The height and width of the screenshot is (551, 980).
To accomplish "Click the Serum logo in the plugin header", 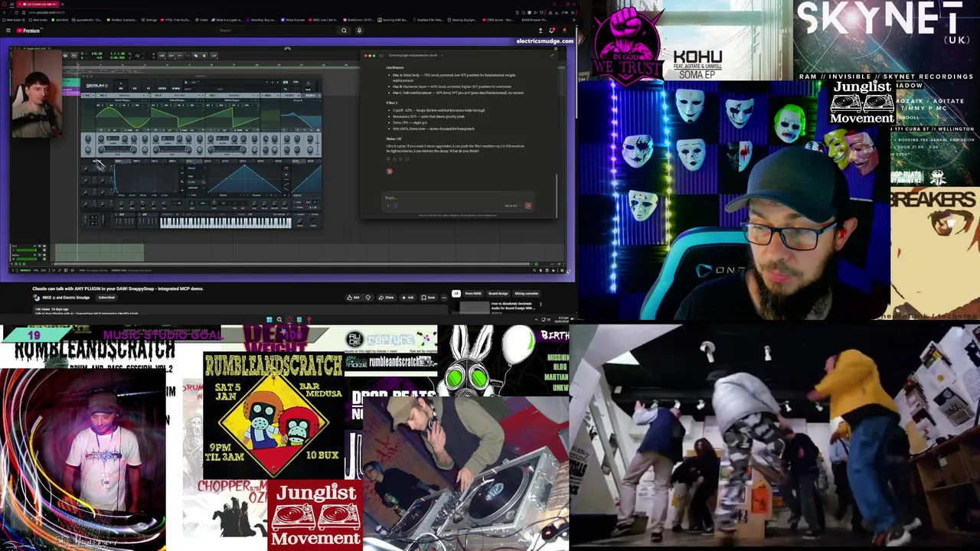I will coord(97,86).
